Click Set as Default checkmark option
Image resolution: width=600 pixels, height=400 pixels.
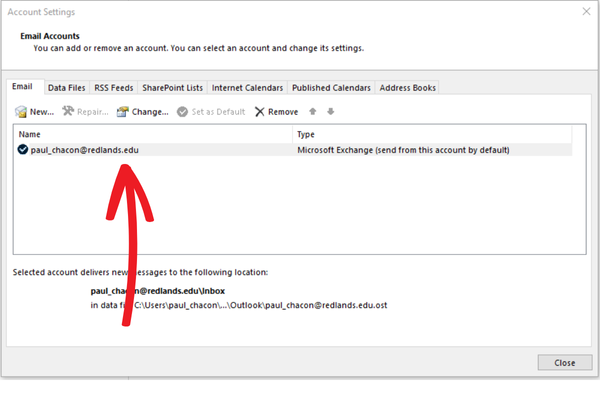pyautogui.click(x=211, y=112)
